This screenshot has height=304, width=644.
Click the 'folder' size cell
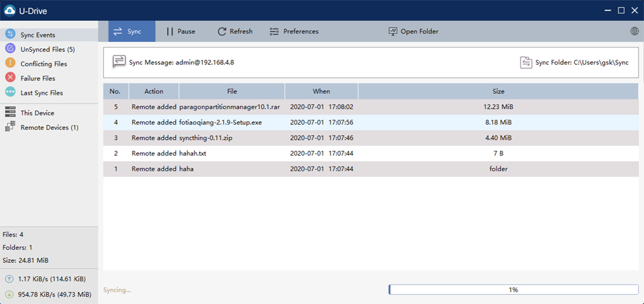(499, 169)
